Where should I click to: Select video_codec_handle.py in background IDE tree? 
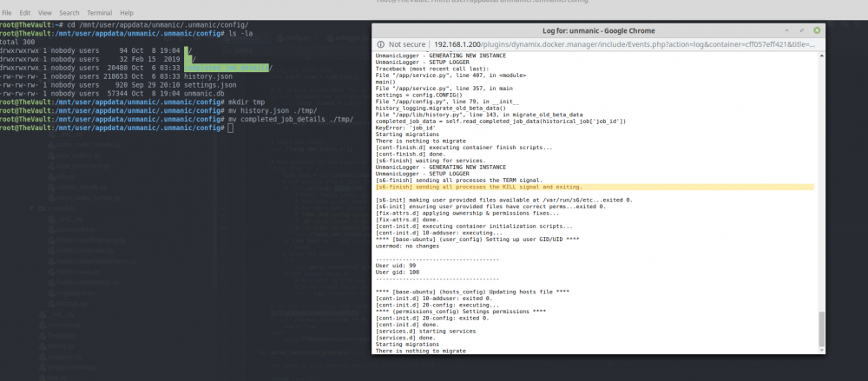86,197
